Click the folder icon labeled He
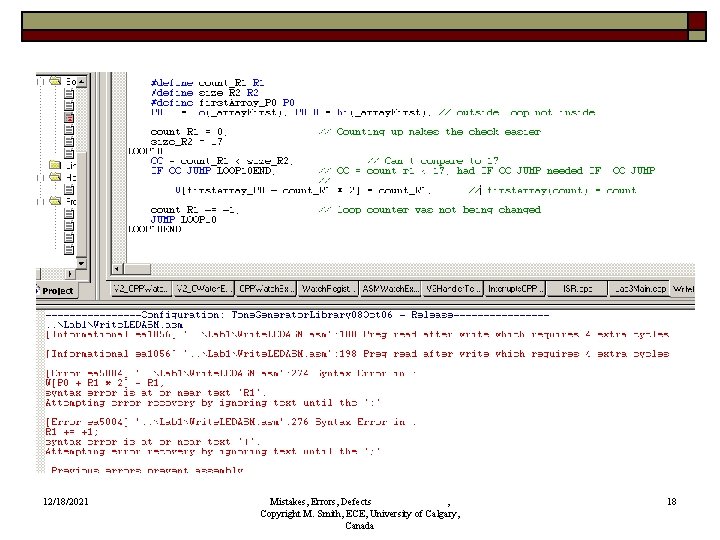Image resolution: width=720 pixels, height=540 pixels. pyautogui.click(x=55, y=177)
